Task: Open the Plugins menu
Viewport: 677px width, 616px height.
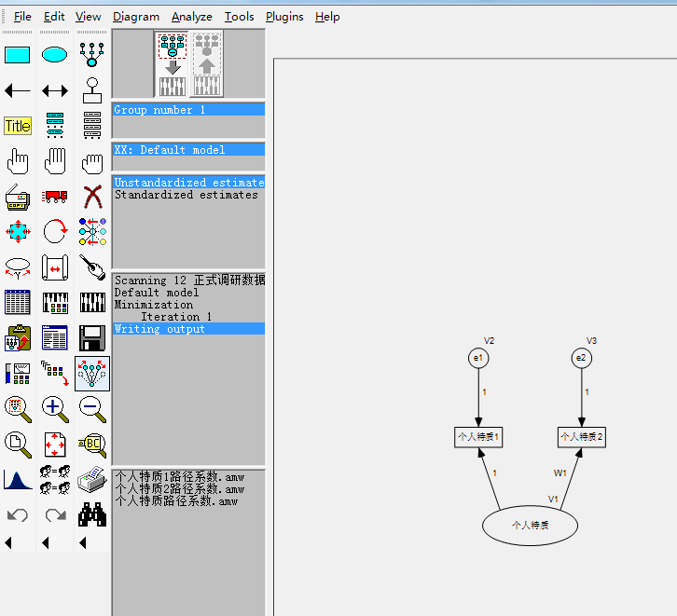Action: [284, 17]
